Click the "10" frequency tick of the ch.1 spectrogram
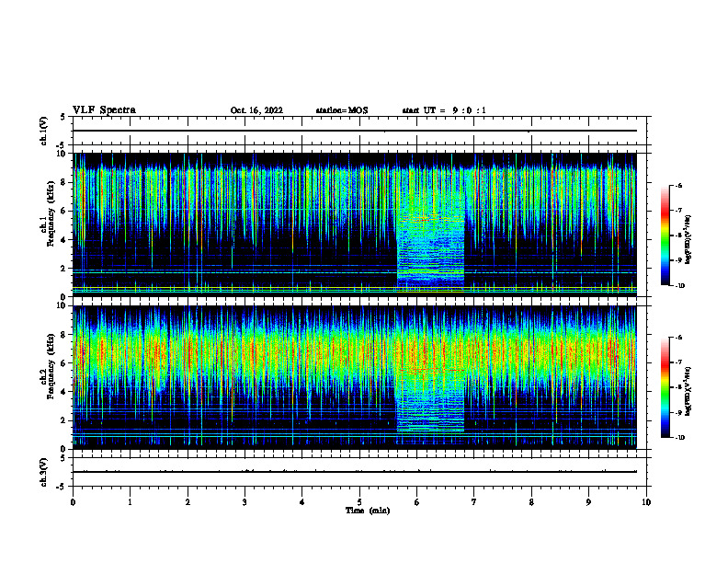Image resolution: width=728 pixels, height=563 pixels. pos(63,154)
